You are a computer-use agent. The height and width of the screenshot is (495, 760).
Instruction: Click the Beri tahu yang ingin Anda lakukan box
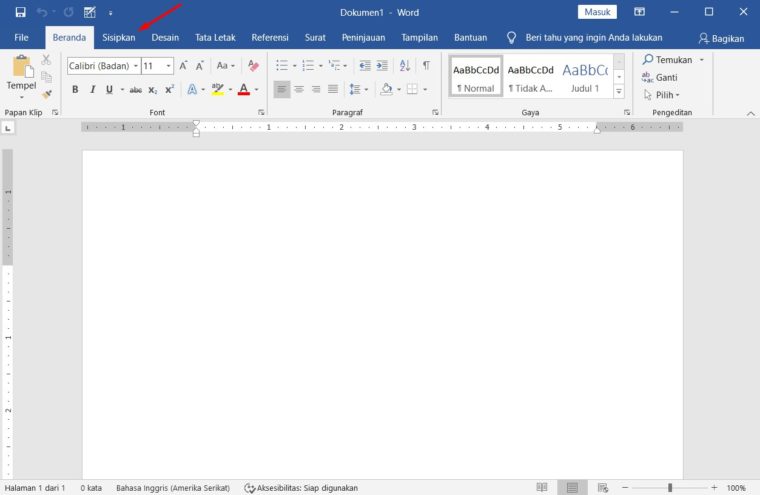(594, 38)
